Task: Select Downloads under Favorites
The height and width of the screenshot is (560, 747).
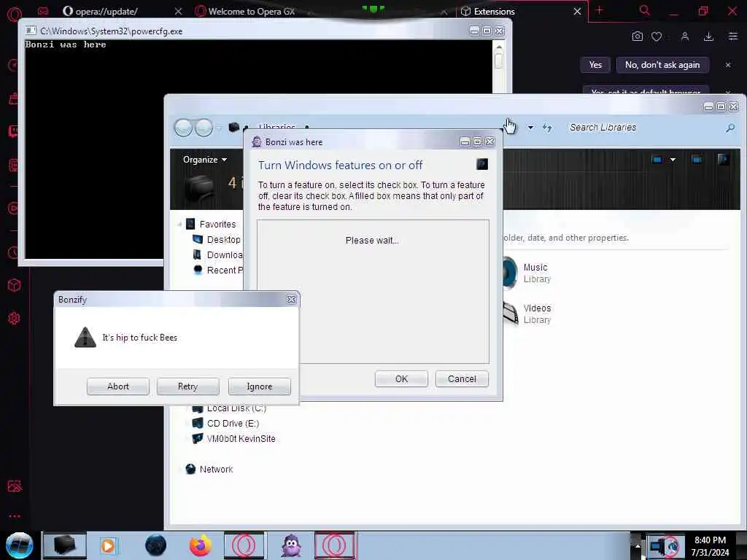Action: 218,254
